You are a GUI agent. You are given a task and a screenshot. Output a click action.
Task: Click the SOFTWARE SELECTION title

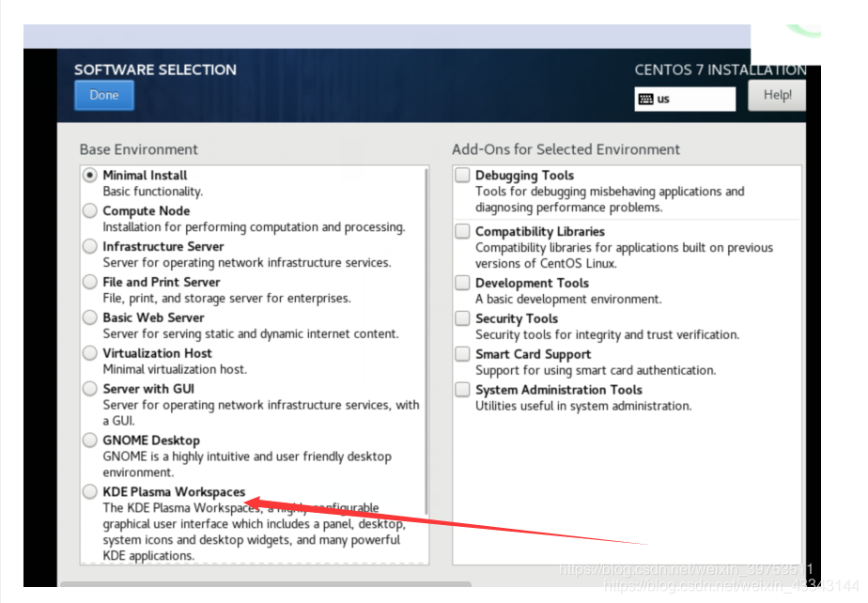coord(156,70)
